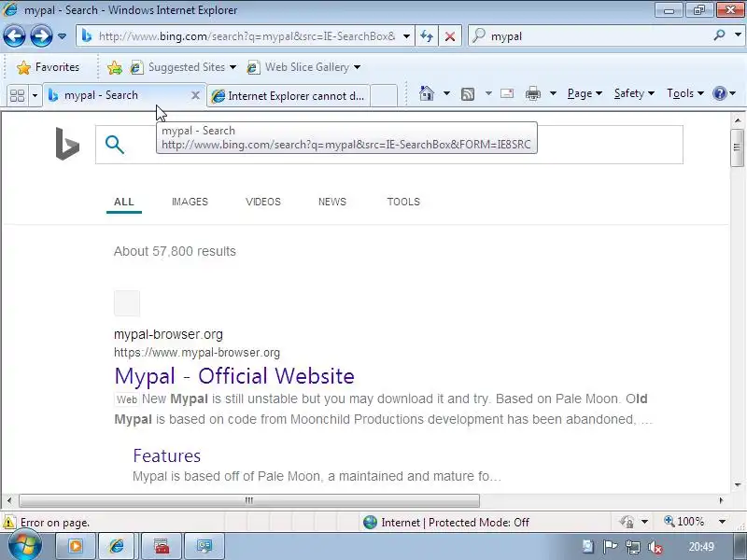The image size is (747, 560).
Task: Click the Print icon
Action: (x=532, y=94)
